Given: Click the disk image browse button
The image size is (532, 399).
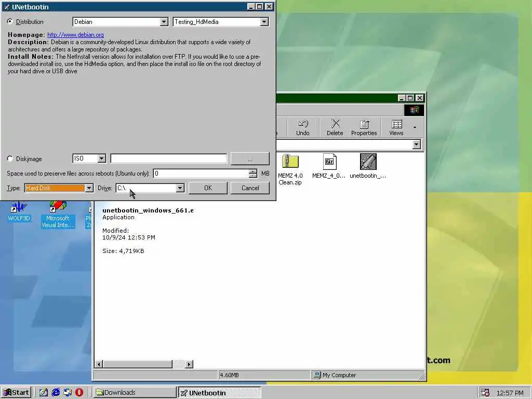Looking at the screenshot, I should click(250, 158).
